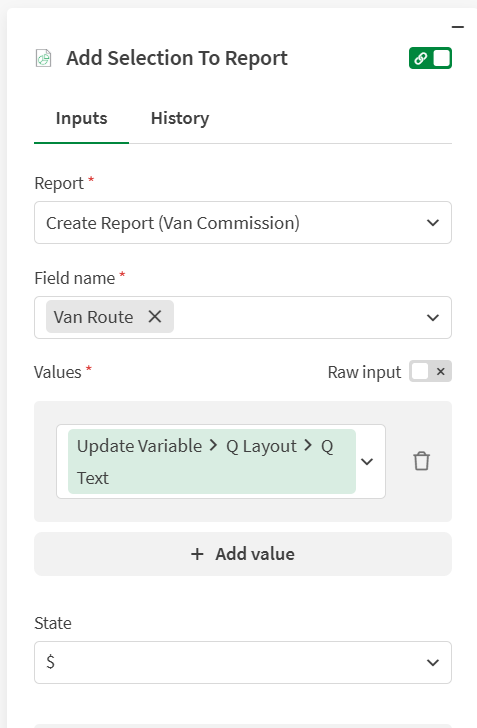This screenshot has width=477, height=728.
Task: Open the History tab
Action: (x=180, y=118)
